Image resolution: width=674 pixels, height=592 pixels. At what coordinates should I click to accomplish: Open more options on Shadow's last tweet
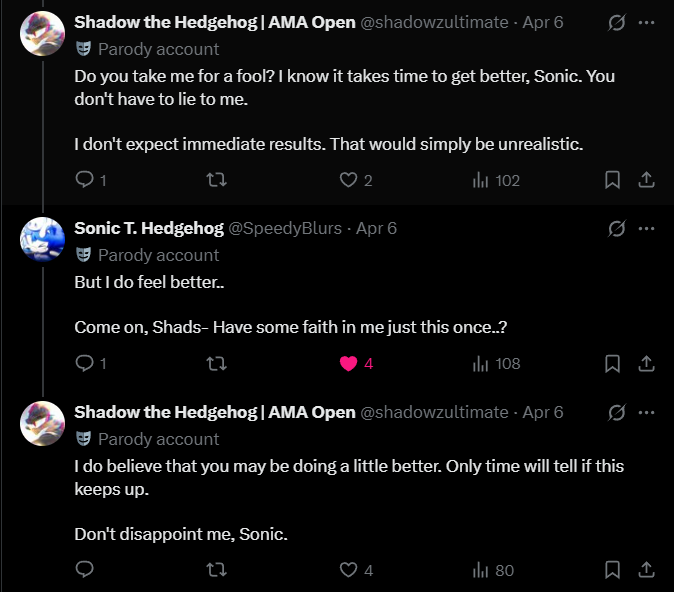click(646, 412)
